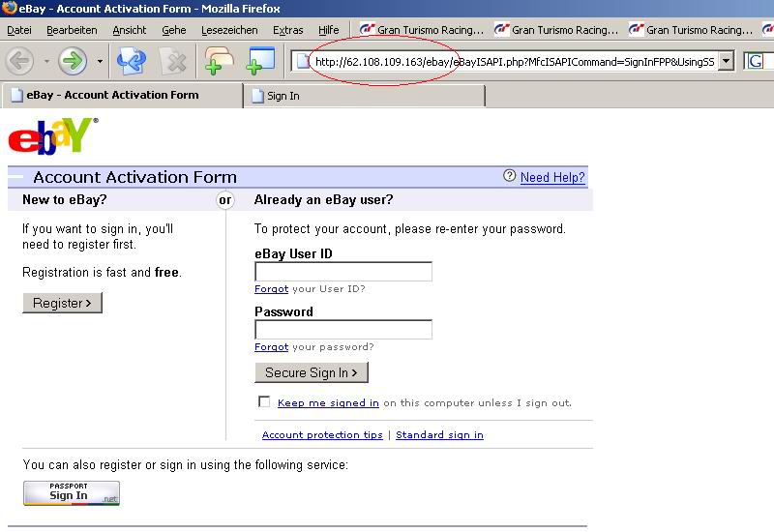Open the second Gran Turismo Racing bookmark
Viewport: 774px width, 532px height.
[x=555, y=30]
